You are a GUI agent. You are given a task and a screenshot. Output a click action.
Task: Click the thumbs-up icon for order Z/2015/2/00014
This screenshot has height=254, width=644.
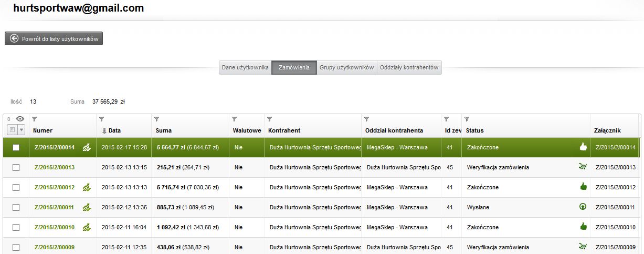pos(583,147)
